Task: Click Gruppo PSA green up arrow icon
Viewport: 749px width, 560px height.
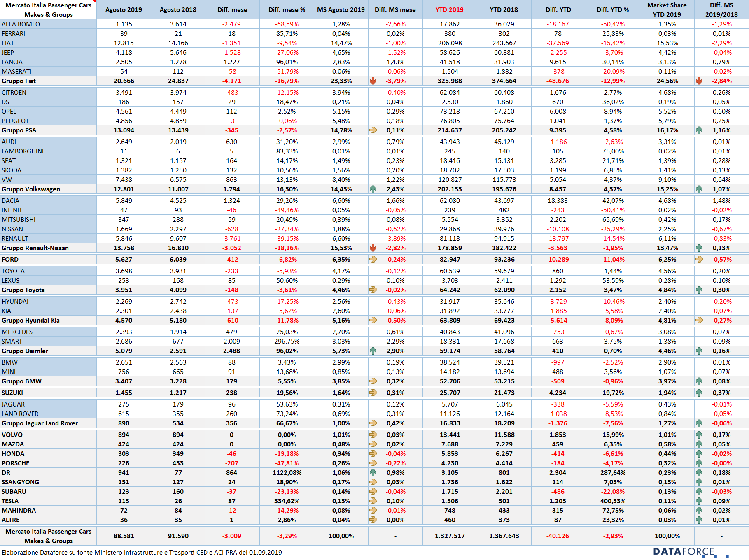Action: pos(699,130)
